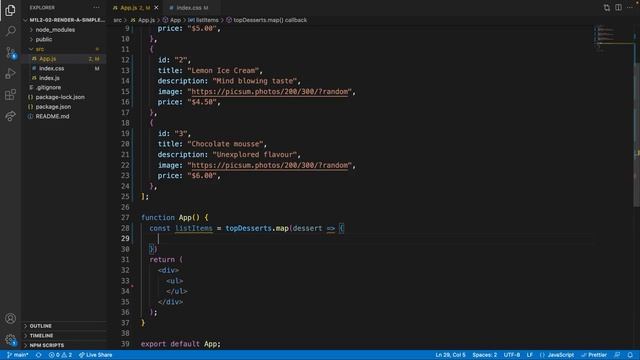Click the main* git branch indicator
640x360 pixels.
pos(18,355)
